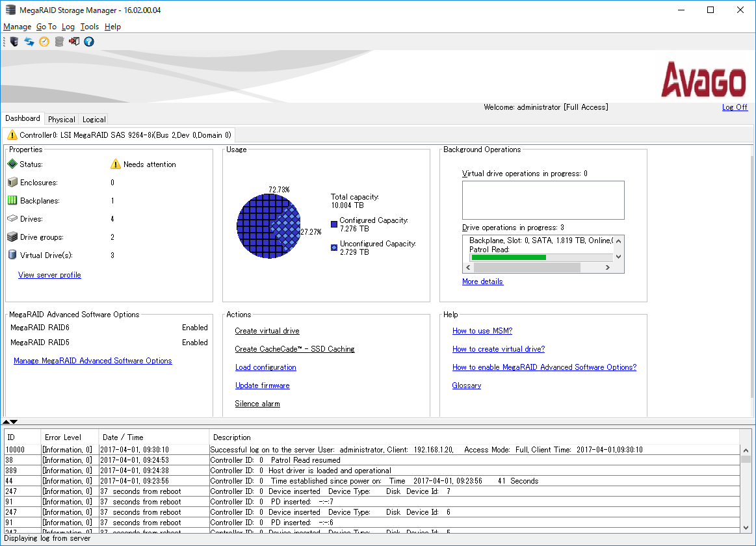756x546 pixels.
Task: Open How to enable Advanced Software Options link
Action: coord(544,367)
